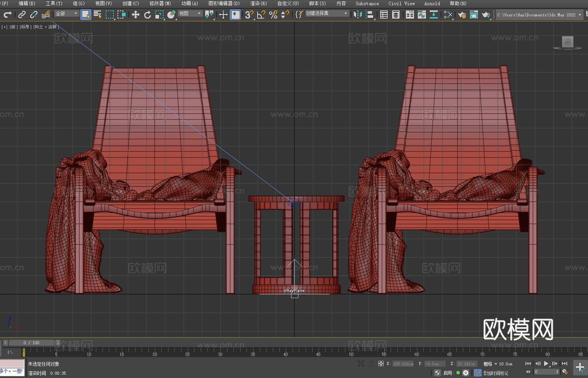Open the Curve Editor icon
This screenshot has width=588, height=378.
point(422,15)
